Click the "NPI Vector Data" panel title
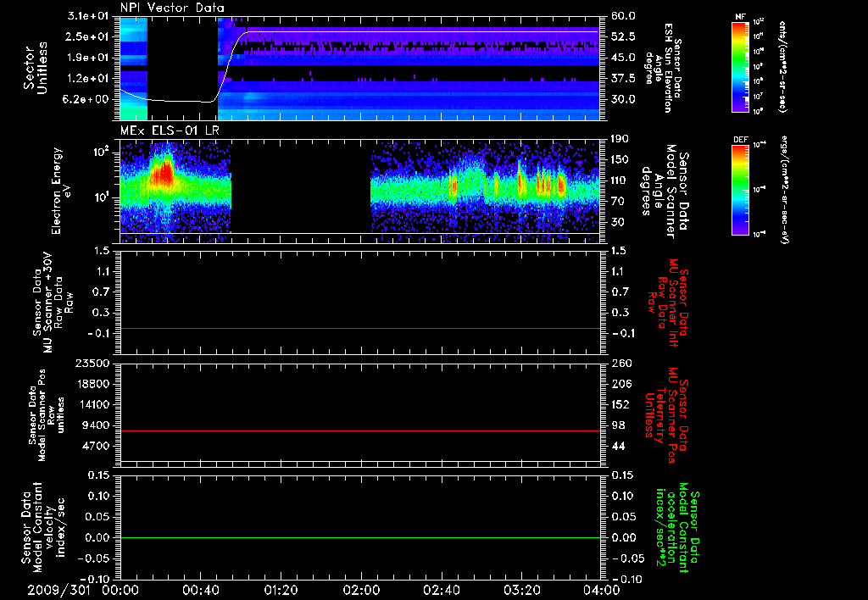Screen dimensions: 868x600 click(172, 8)
